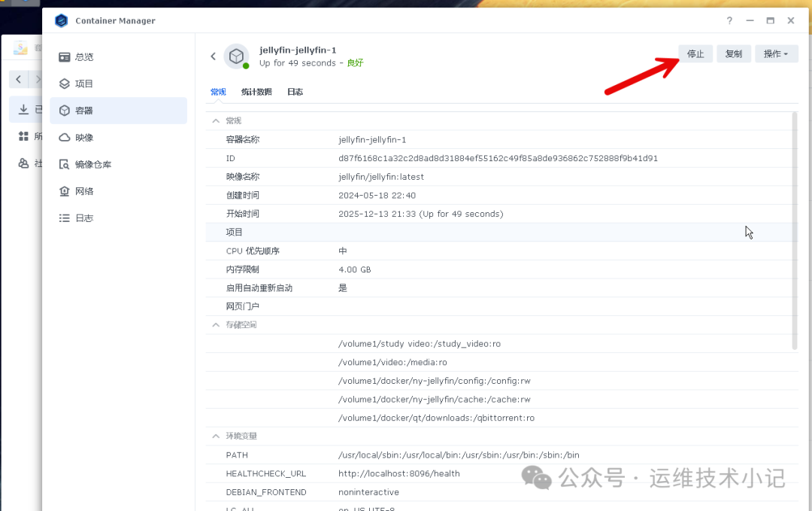Click the DEBIAN_FRONTEND value noninteractive
The image size is (812, 511).
(368, 492)
